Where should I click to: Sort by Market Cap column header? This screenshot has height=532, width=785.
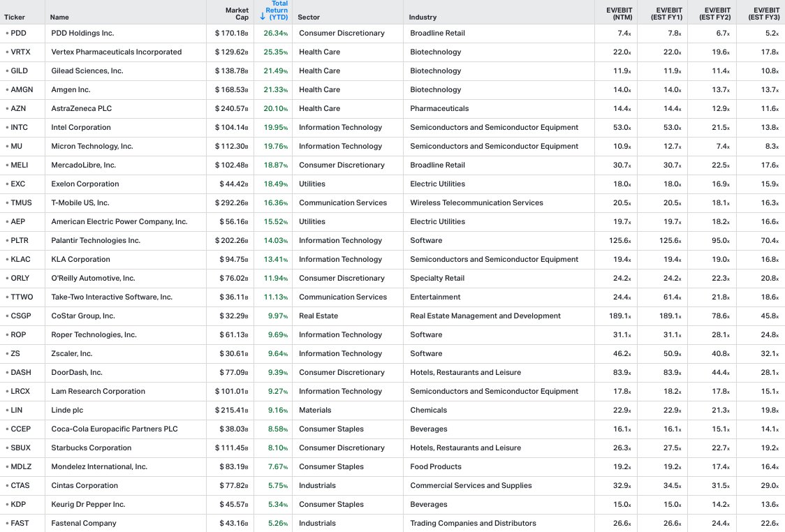click(237, 13)
